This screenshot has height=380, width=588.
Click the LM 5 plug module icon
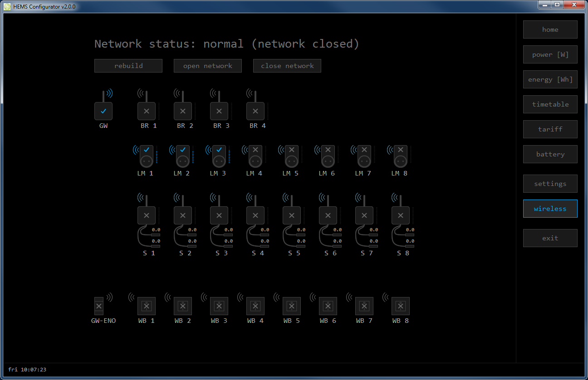click(292, 156)
